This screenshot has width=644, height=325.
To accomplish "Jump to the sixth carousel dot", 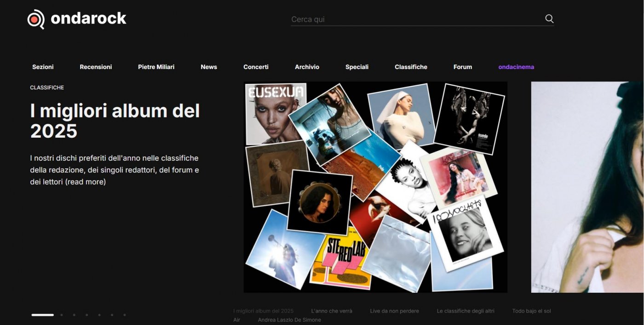I will (112, 315).
